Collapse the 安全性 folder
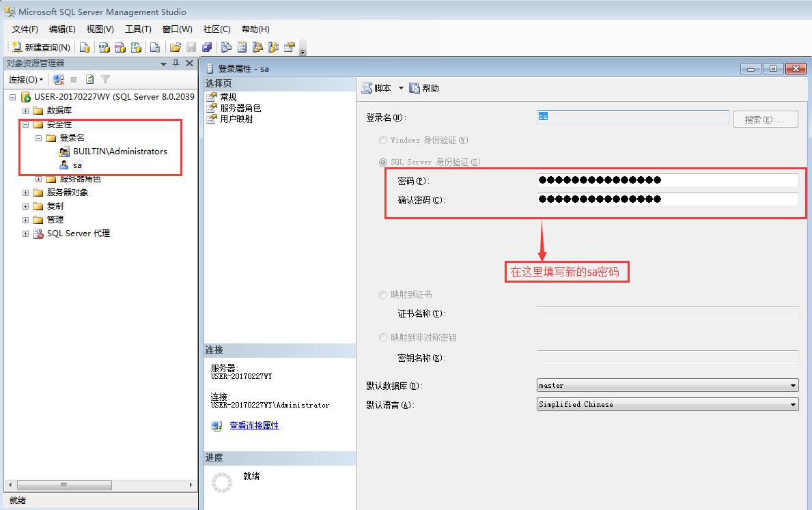Screen dimensions: 812x510 point(25,124)
